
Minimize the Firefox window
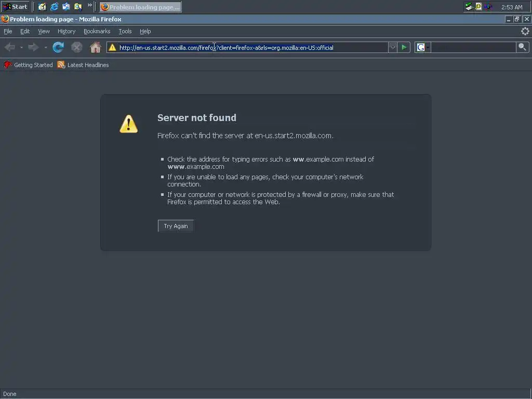coord(508,19)
